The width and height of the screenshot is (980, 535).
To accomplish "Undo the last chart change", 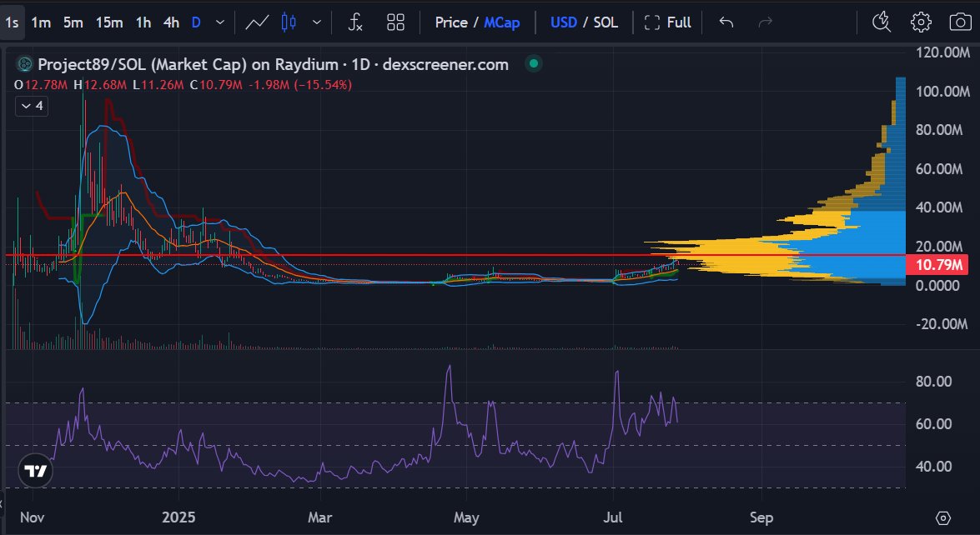I will 726,22.
